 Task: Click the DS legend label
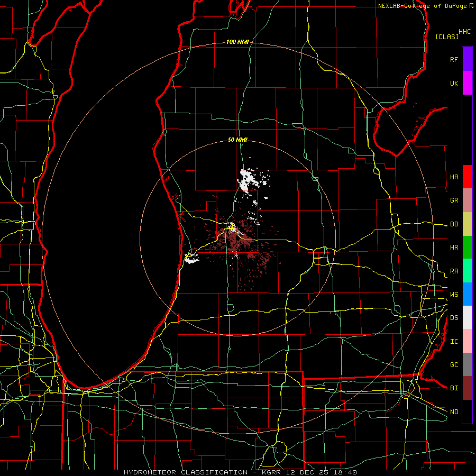(x=454, y=318)
